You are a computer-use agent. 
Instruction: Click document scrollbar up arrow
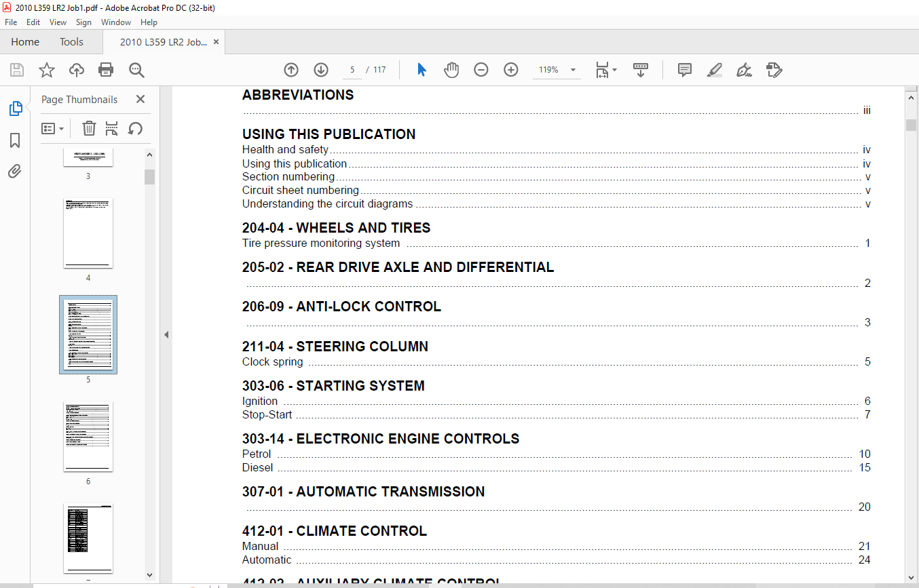pos(911,98)
